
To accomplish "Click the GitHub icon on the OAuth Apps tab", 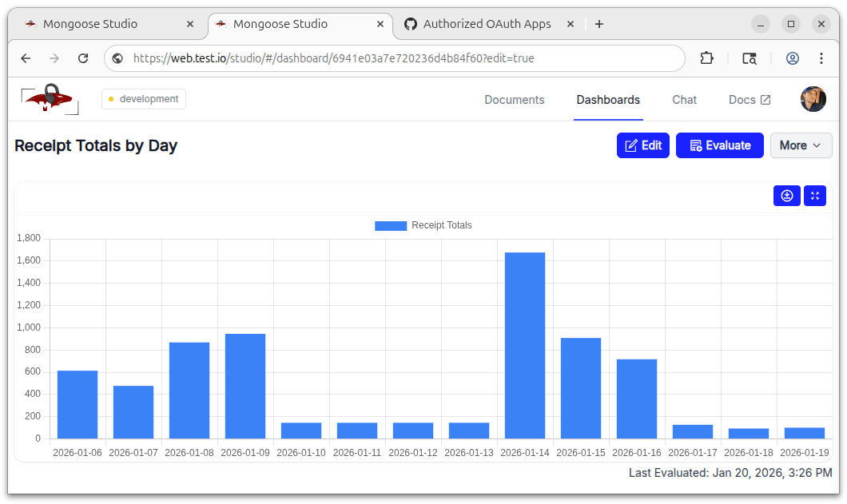I will coord(410,24).
